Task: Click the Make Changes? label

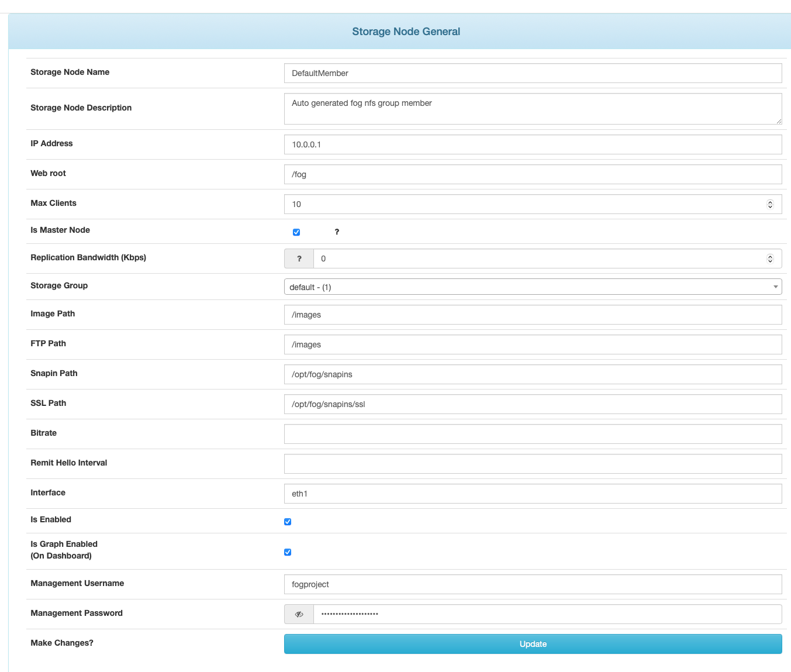Action: pos(62,643)
